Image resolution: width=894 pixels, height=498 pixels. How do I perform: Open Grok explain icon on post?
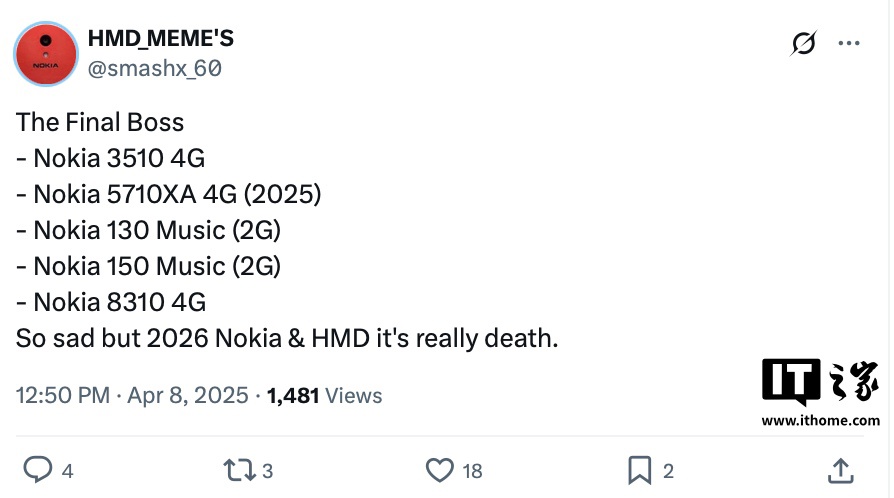[x=802, y=44]
